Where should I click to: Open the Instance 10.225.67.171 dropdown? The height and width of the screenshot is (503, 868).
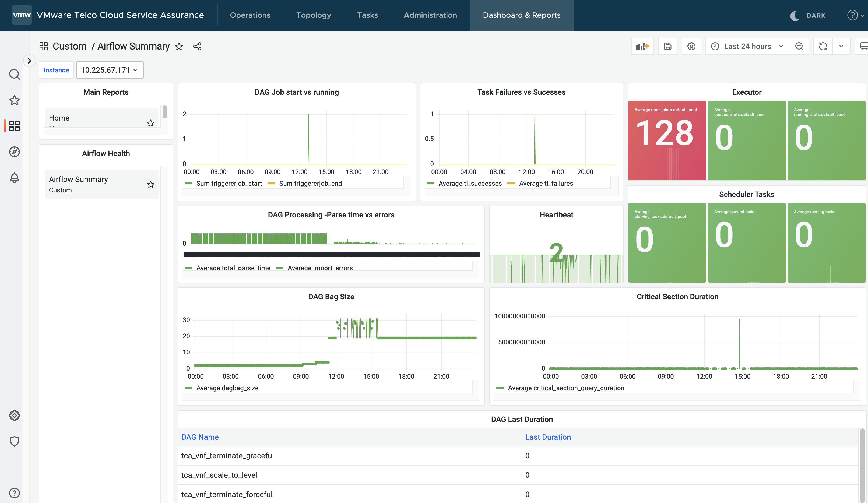click(110, 70)
